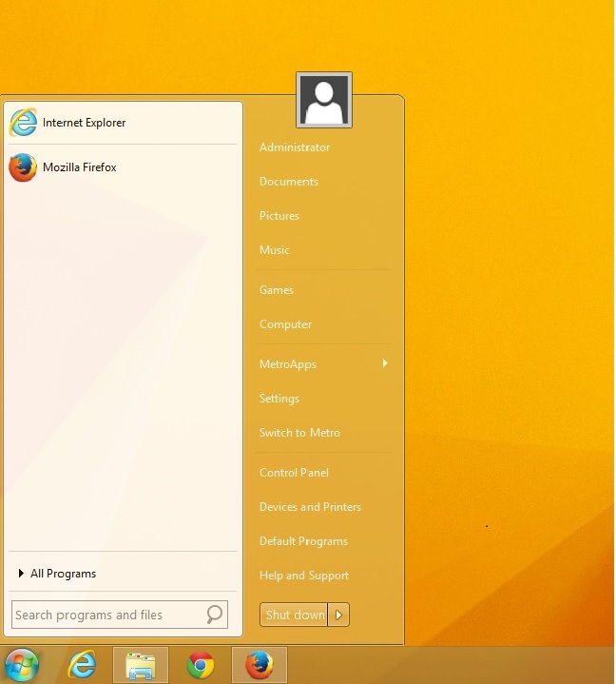Open Control Panel from Start menu
Screen dimensions: 616x684
(x=294, y=473)
